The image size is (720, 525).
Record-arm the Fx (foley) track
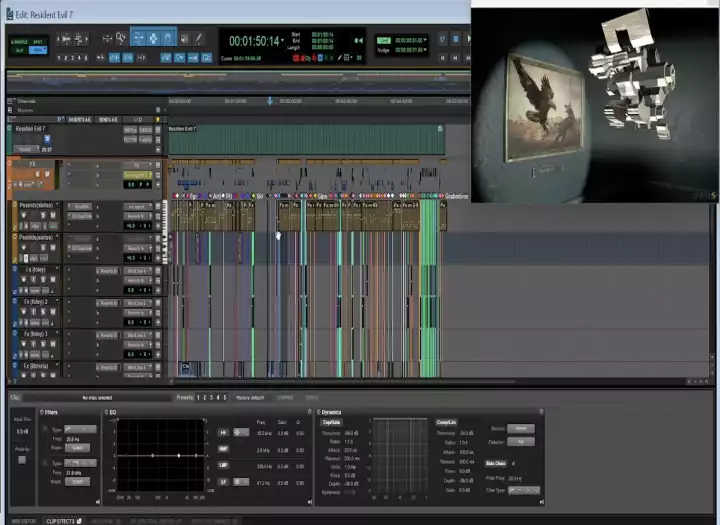coord(23,279)
